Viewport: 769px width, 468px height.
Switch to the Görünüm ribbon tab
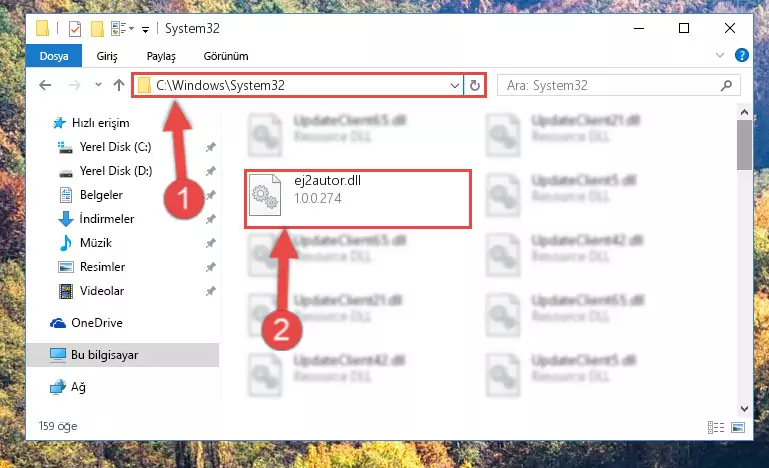tap(226, 56)
